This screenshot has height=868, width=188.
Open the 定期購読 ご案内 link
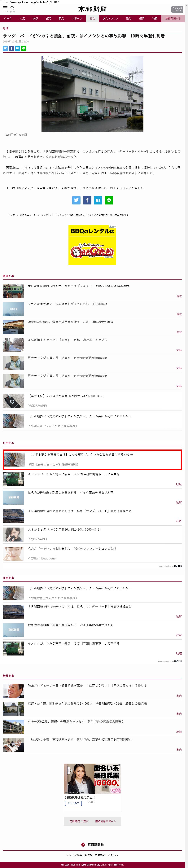click(79, 821)
